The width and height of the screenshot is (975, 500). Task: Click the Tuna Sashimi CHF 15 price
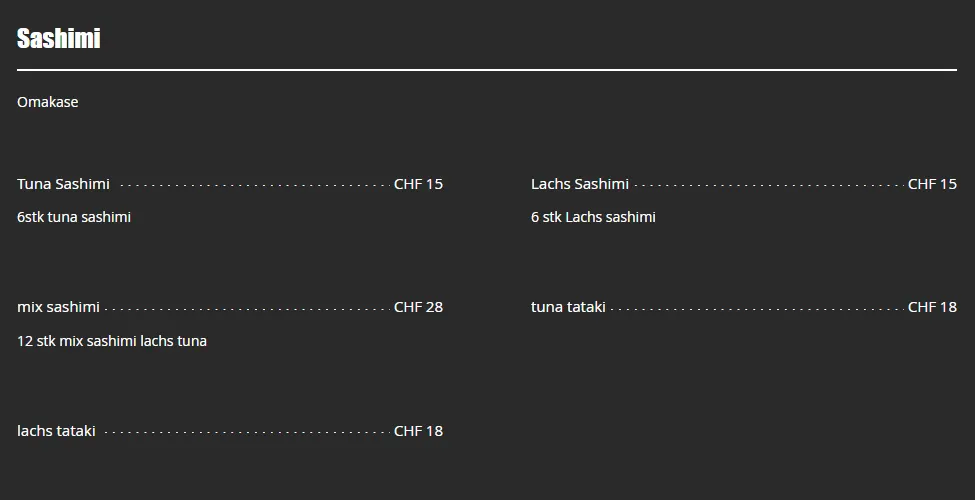pos(418,184)
